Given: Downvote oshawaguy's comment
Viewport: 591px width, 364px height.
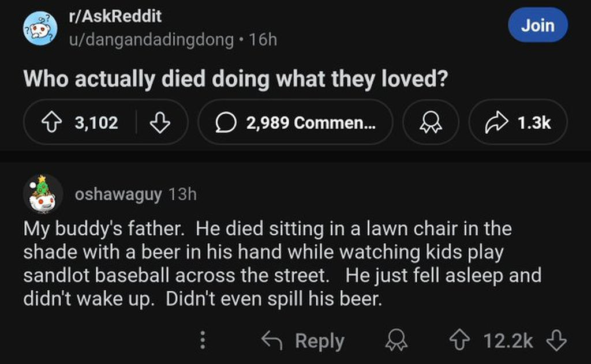Looking at the screenshot, I should click(556, 340).
